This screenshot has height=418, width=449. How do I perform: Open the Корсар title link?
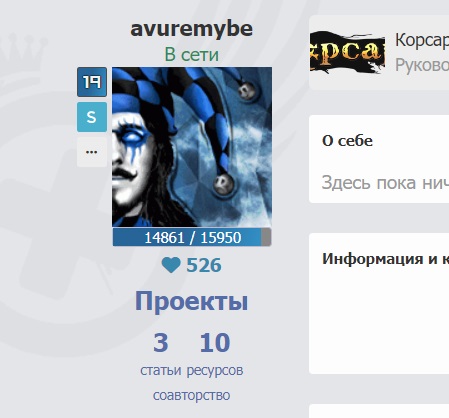pos(422,40)
